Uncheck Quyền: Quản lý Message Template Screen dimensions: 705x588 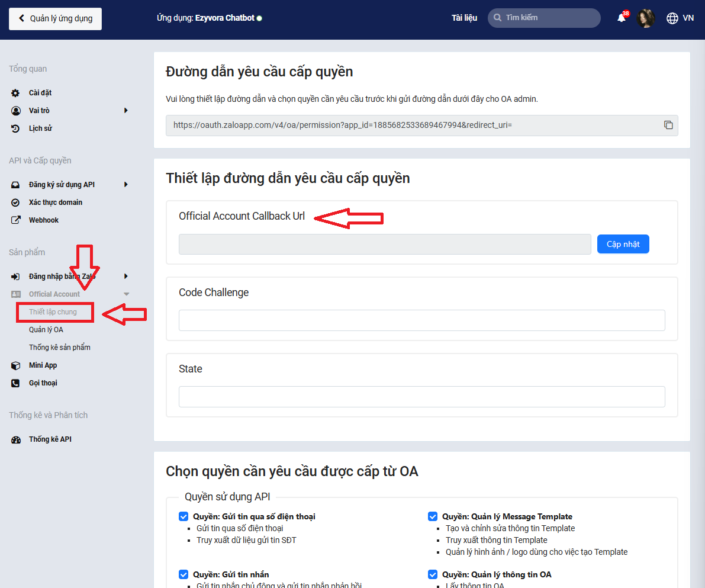point(433,516)
